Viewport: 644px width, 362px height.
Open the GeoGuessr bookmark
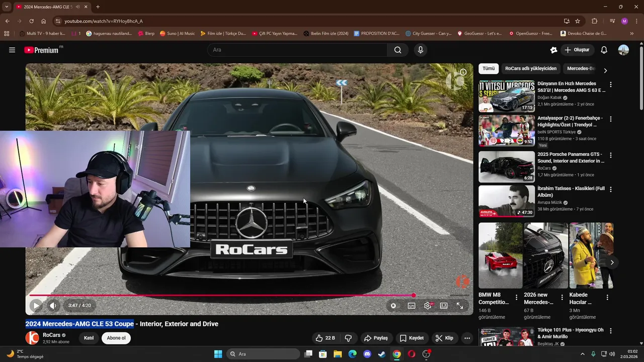(479, 34)
